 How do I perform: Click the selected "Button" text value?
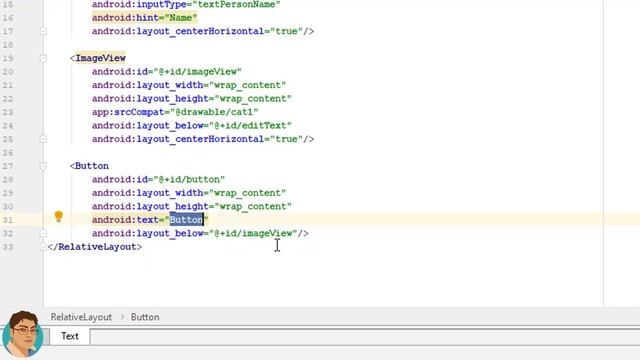click(186, 220)
